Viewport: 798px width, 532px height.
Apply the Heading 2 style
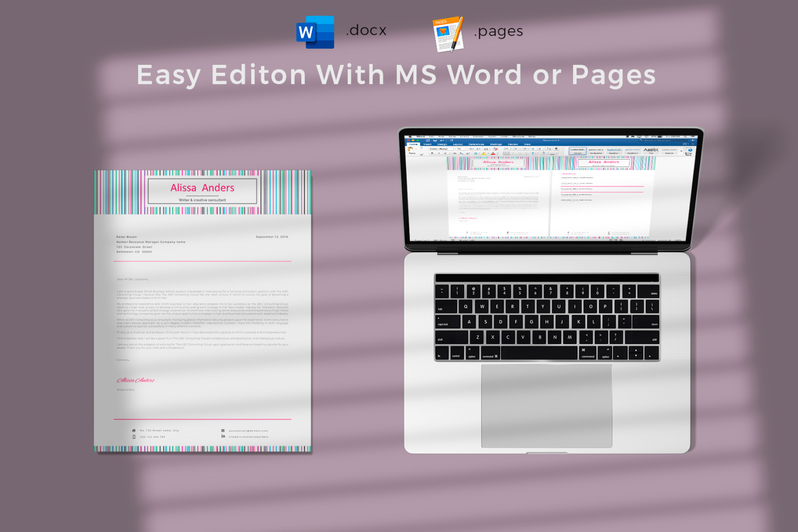click(x=632, y=151)
